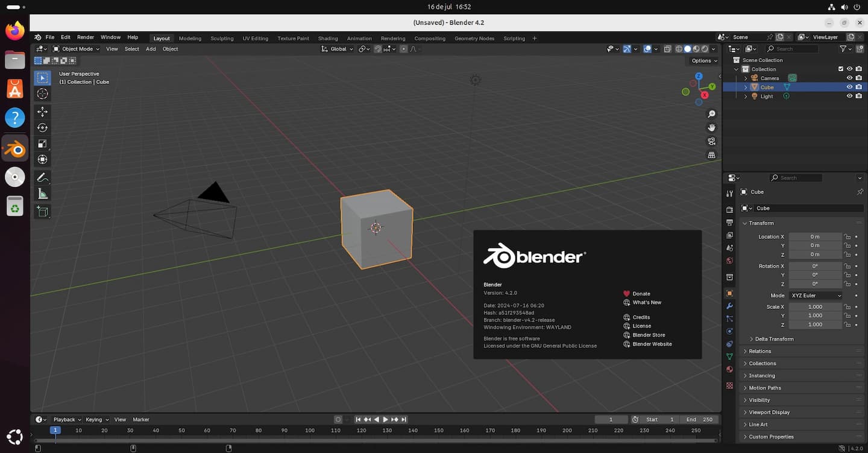Open the Render menu
868x453 pixels.
pyautogui.click(x=86, y=37)
